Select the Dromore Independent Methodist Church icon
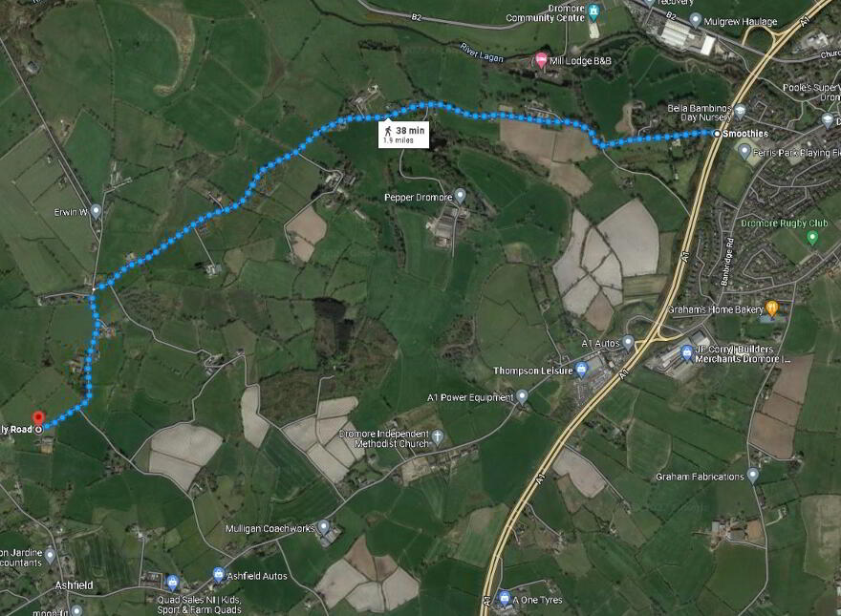 (x=437, y=436)
